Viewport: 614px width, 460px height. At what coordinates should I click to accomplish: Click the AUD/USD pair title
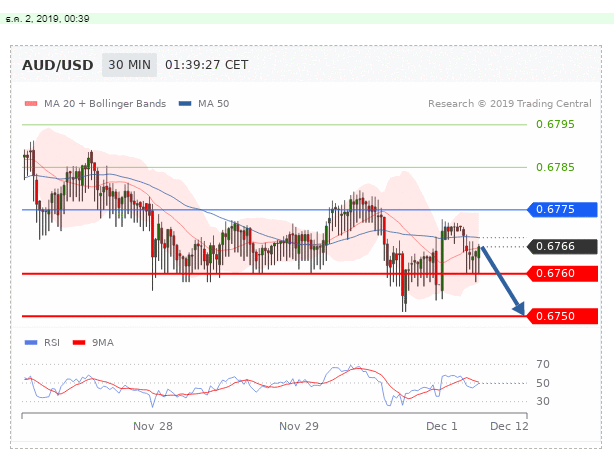pyautogui.click(x=58, y=65)
